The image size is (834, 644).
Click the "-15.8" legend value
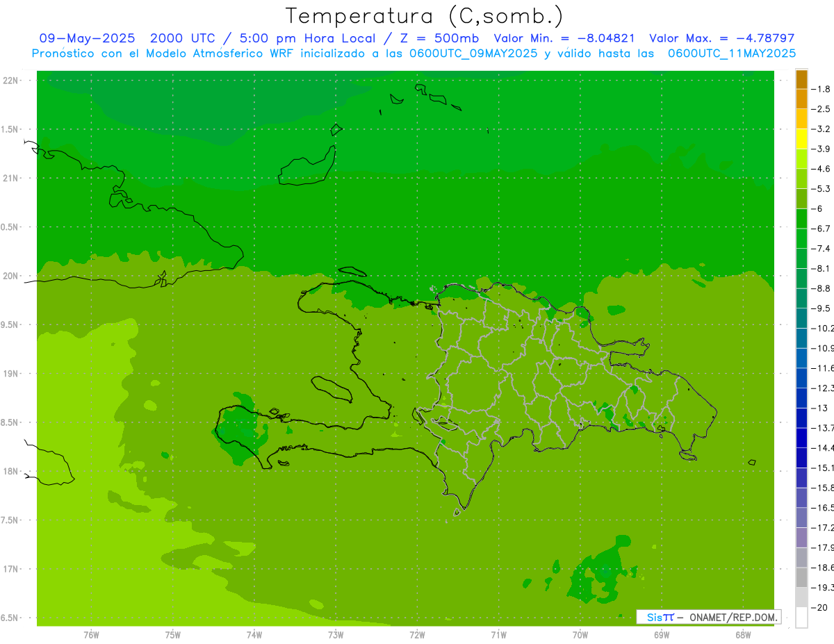[822, 488]
